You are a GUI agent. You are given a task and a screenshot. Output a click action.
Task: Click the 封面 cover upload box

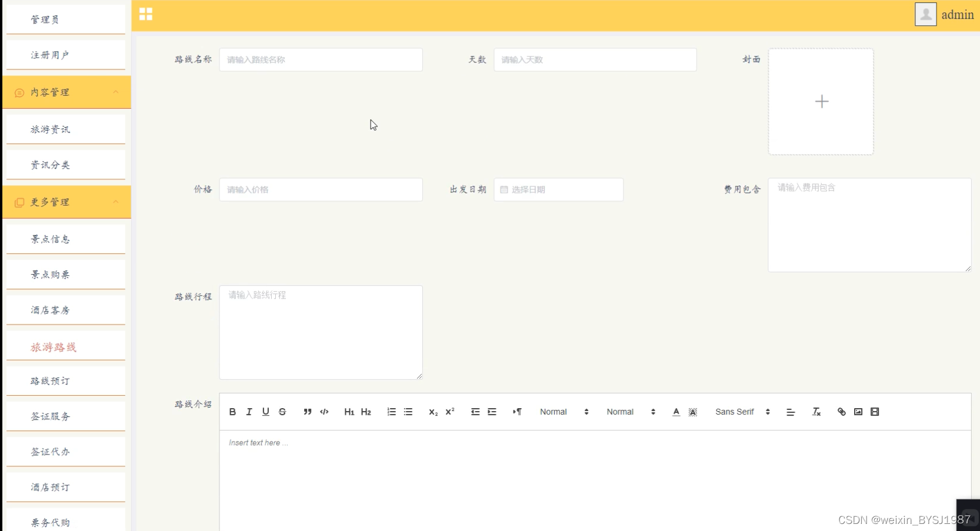click(821, 102)
